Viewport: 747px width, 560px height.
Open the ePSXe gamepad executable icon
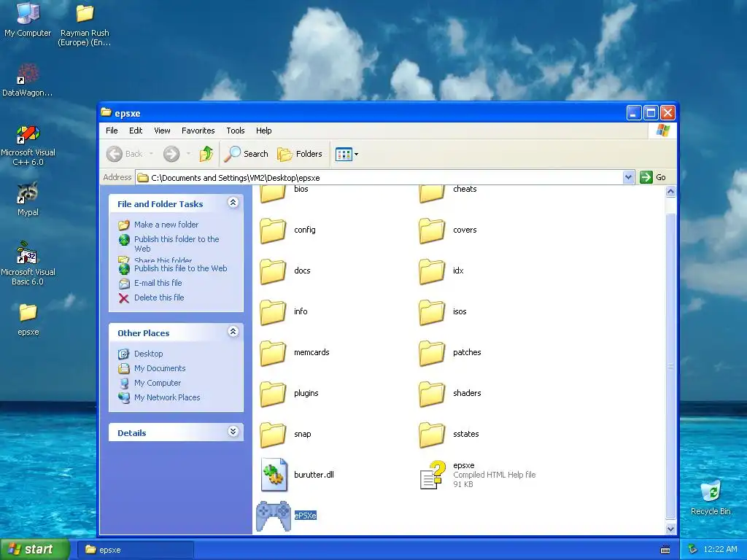coord(274,516)
